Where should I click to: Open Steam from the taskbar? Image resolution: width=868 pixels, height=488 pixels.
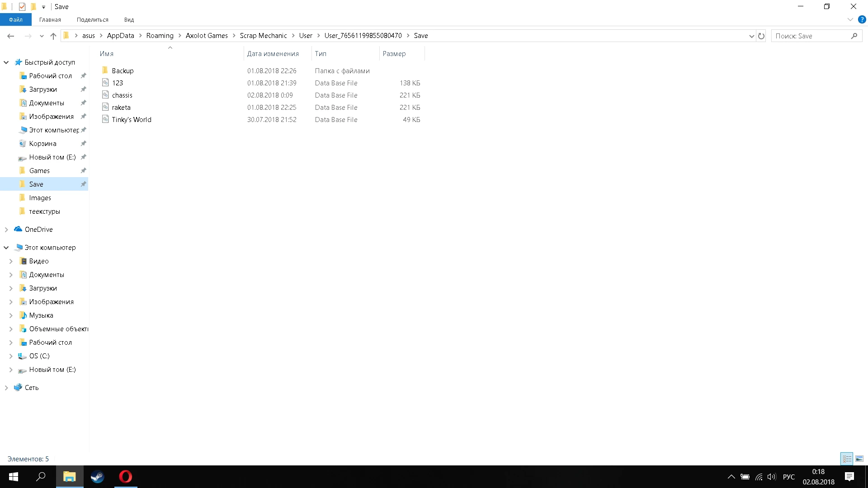tap(97, 477)
